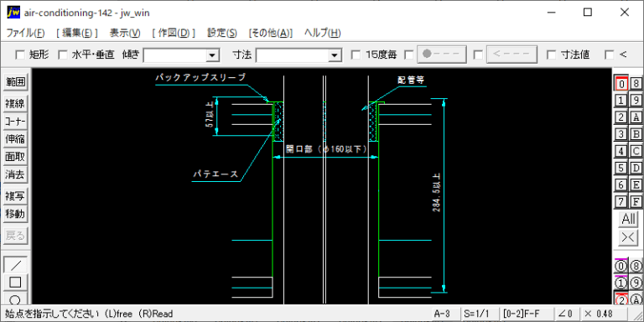
Task: Click the All layers button
Action: click(628, 220)
